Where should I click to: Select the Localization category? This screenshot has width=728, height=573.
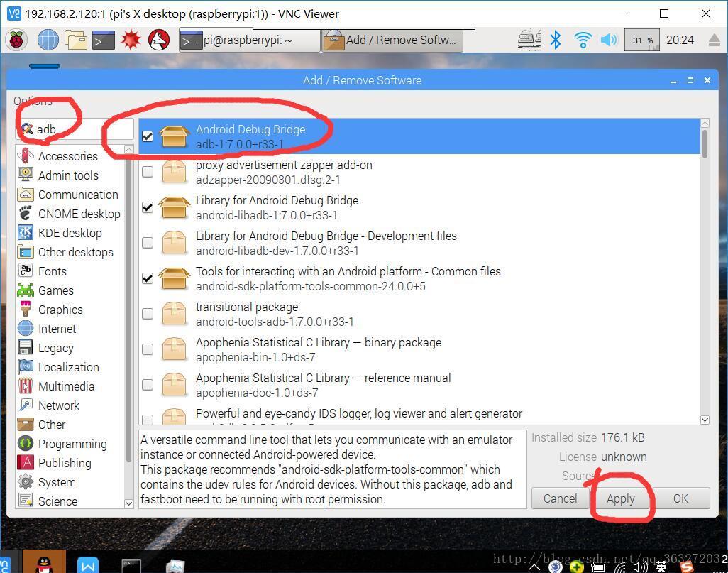point(70,367)
